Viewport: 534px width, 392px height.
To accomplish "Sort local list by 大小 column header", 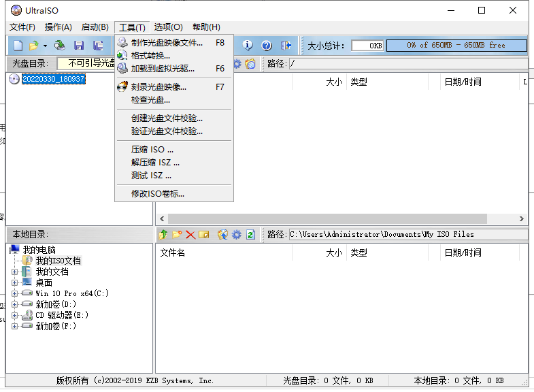I will (x=320, y=252).
